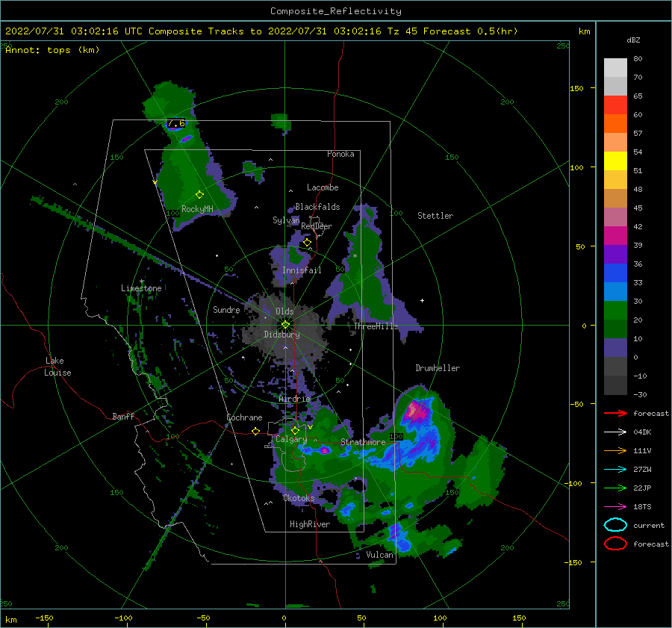Click the timestamp header text line
Image resolution: width=672 pixels, height=628 pixels.
(x=261, y=31)
